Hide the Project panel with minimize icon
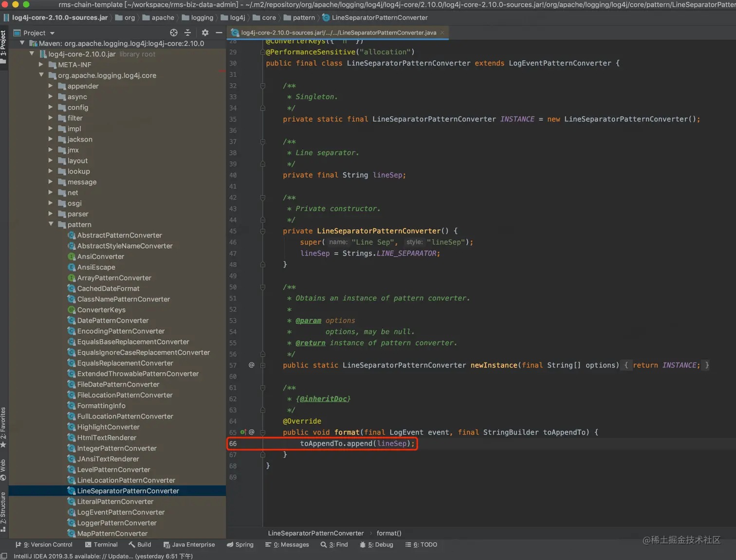Screen dimensions: 736x560 point(219,33)
